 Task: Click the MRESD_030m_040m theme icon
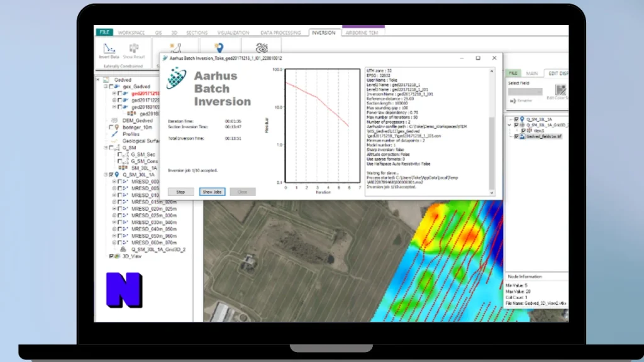[x=126, y=222]
